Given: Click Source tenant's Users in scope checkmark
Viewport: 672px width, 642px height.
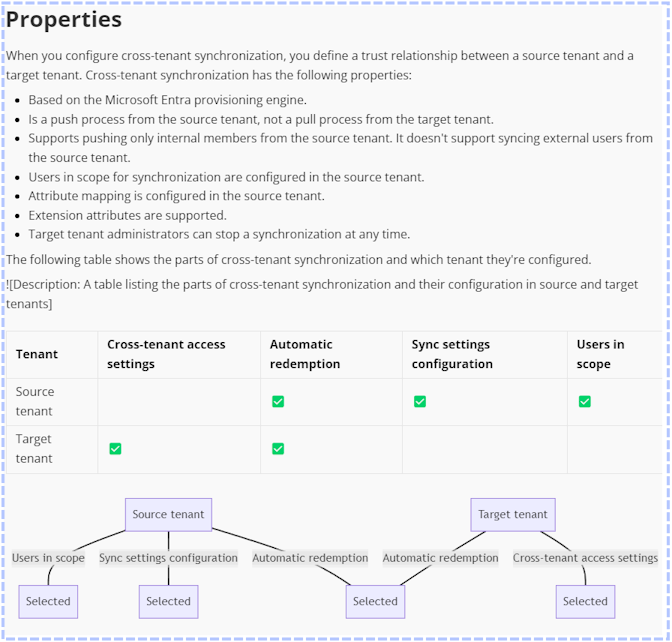Looking at the screenshot, I should point(585,401).
